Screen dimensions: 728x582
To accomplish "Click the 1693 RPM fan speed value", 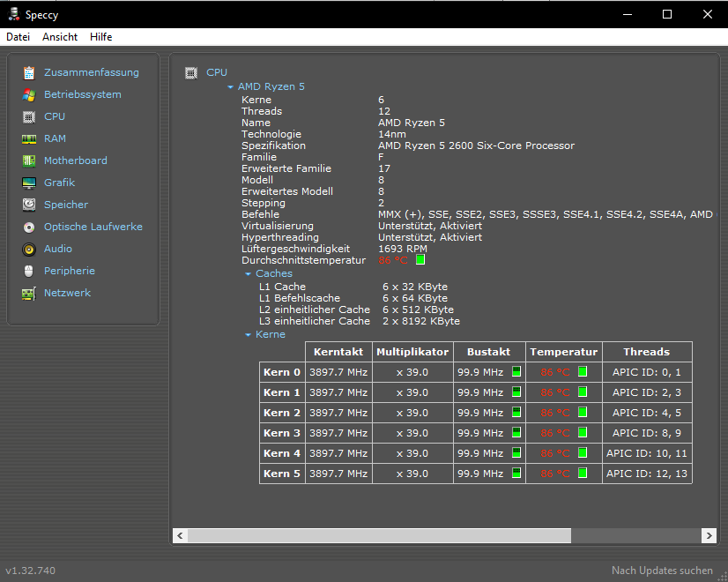I will (403, 249).
